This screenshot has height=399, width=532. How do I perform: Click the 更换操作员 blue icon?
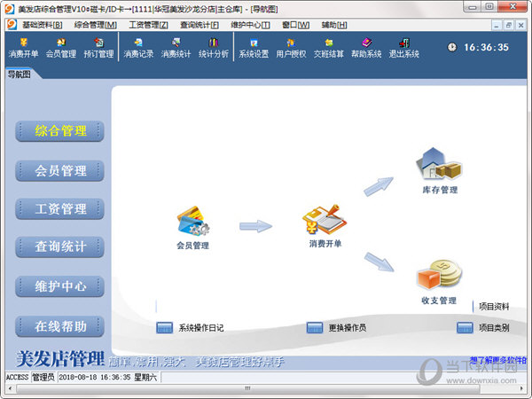(315, 328)
